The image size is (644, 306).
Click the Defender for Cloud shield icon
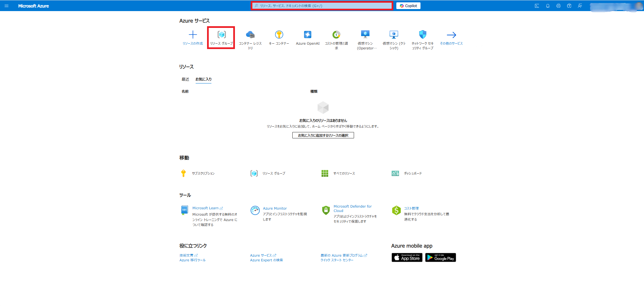point(326,210)
